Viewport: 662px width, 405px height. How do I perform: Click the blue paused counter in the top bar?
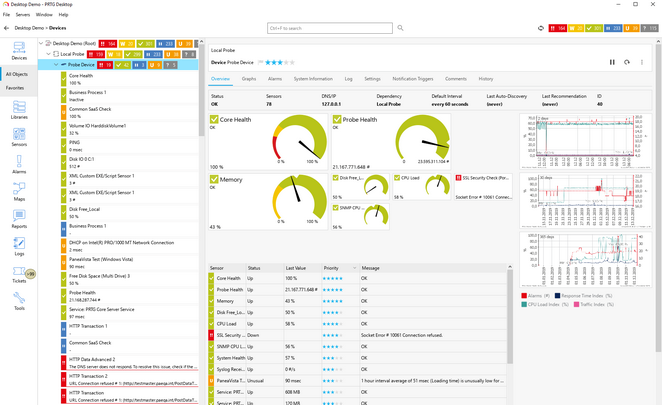[x=613, y=28]
